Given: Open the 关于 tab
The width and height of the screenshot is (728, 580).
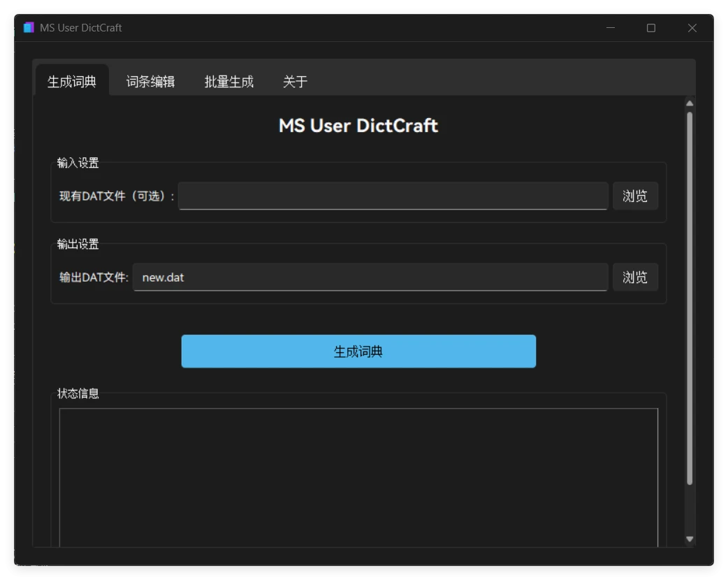Looking at the screenshot, I should tap(295, 81).
